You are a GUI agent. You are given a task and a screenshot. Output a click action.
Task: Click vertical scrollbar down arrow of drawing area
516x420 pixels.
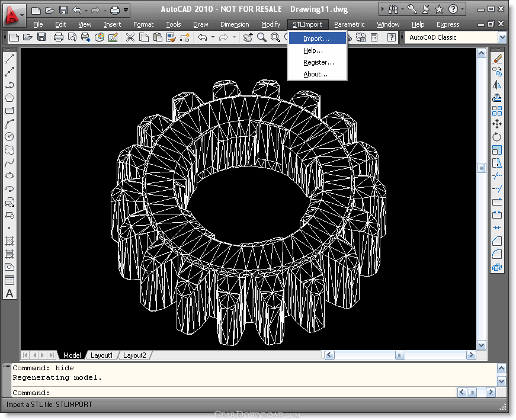(x=482, y=345)
